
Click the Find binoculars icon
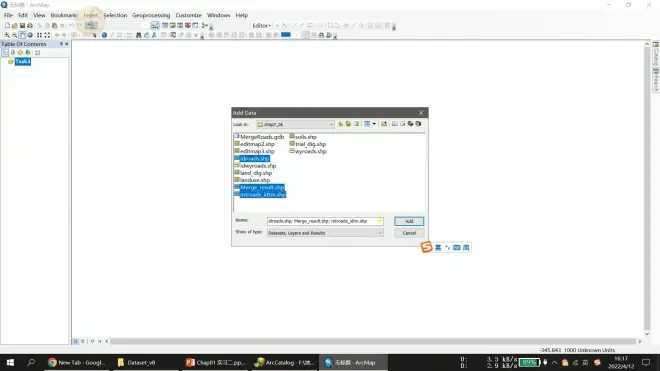click(138, 35)
